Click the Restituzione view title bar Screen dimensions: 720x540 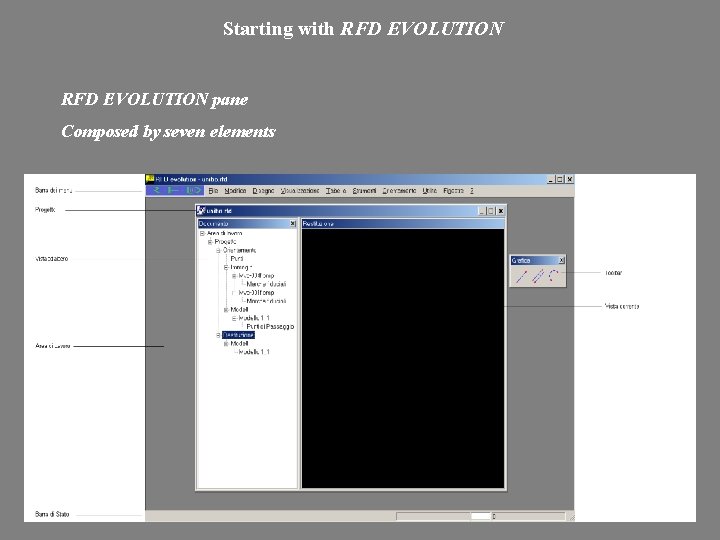(x=403, y=224)
